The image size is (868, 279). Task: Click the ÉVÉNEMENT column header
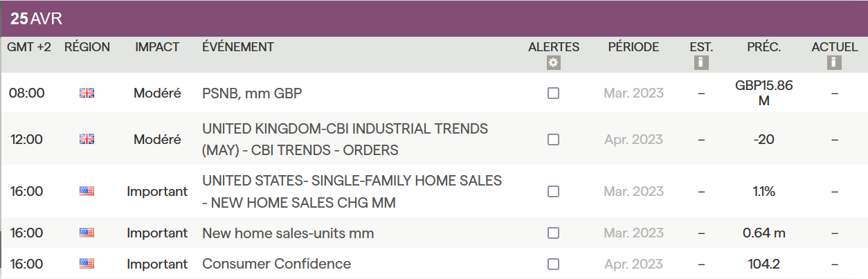pyautogui.click(x=238, y=47)
